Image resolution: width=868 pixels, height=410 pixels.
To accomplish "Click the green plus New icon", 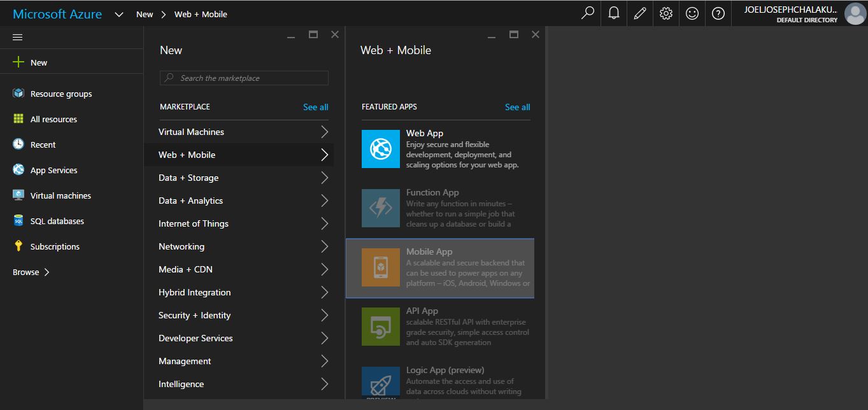I will (18, 62).
